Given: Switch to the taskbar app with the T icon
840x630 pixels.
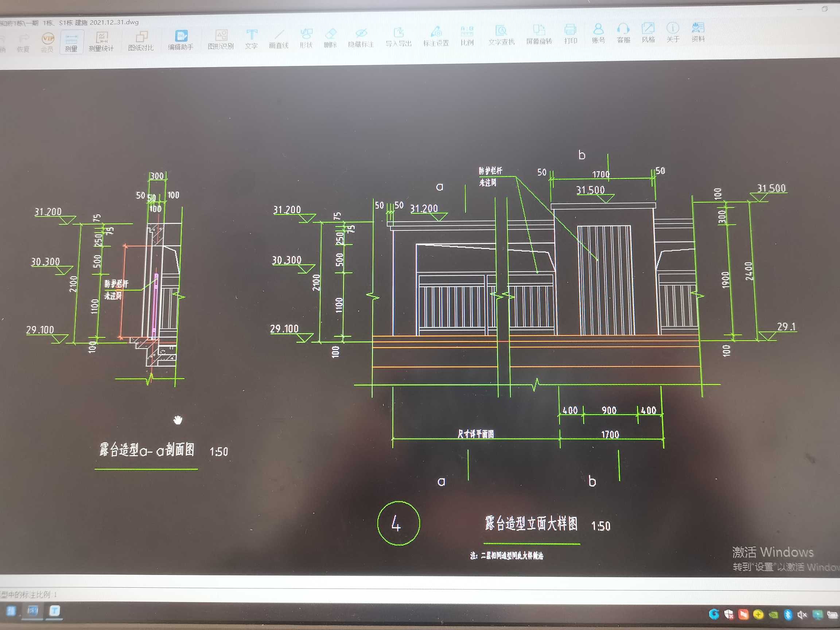Looking at the screenshot, I should tap(55, 611).
